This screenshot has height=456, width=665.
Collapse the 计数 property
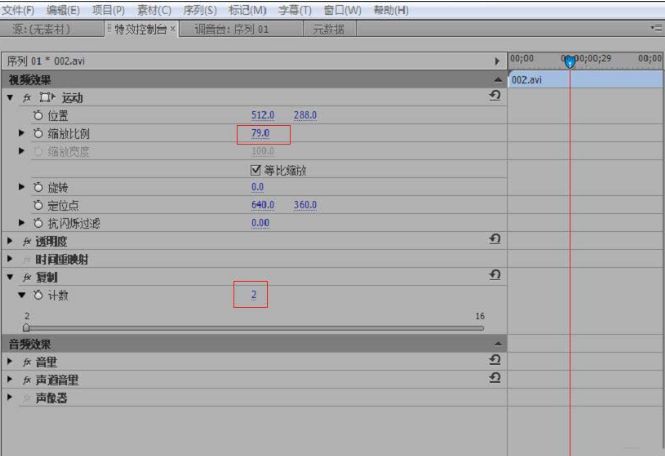[22, 295]
